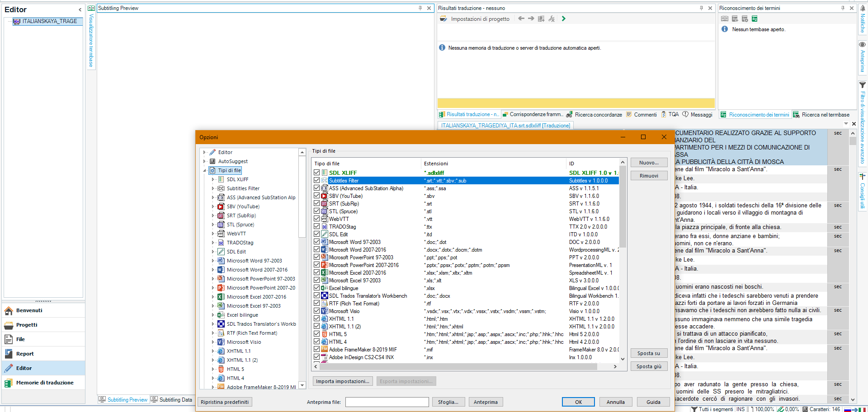Uncheck the SDL XLIFF file type

click(x=317, y=173)
